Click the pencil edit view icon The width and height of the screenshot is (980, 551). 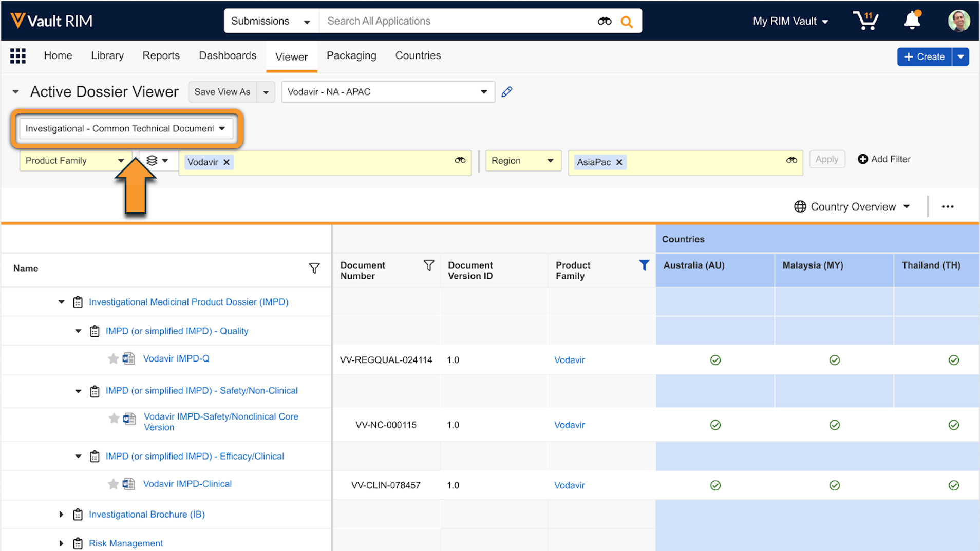507,92
